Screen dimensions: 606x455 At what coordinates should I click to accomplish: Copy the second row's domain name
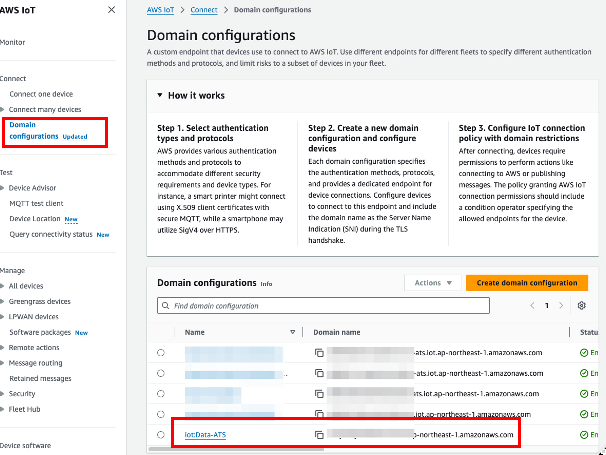[319, 373]
